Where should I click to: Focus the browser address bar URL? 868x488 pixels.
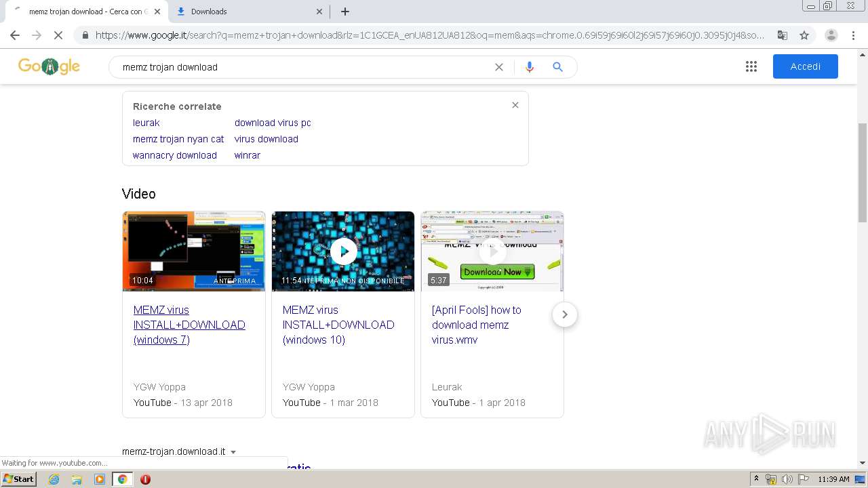(430, 35)
